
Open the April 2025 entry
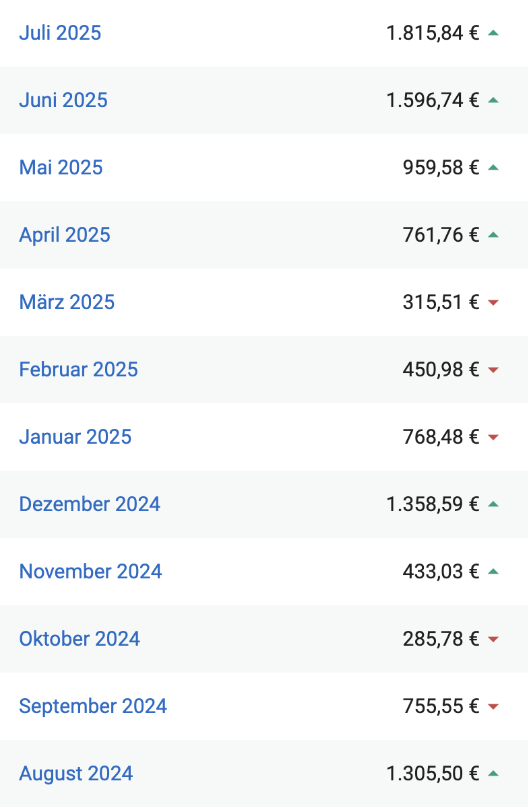coord(65,235)
